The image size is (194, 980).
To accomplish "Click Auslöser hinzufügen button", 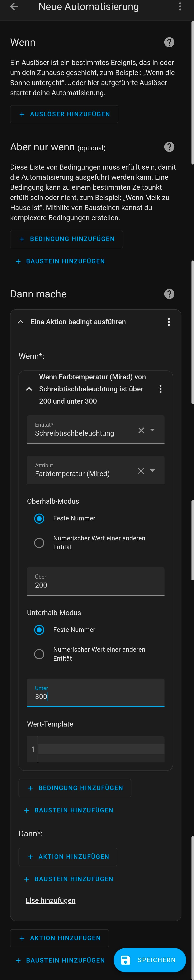I will tap(64, 114).
